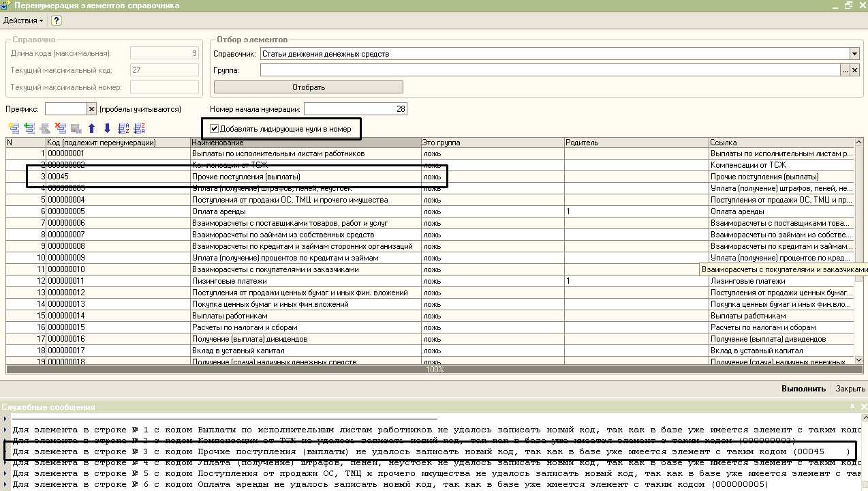Select 'Оплата аренды' in the Наименование column
This screenshot has height=491, width=868.
click(306, 211)
